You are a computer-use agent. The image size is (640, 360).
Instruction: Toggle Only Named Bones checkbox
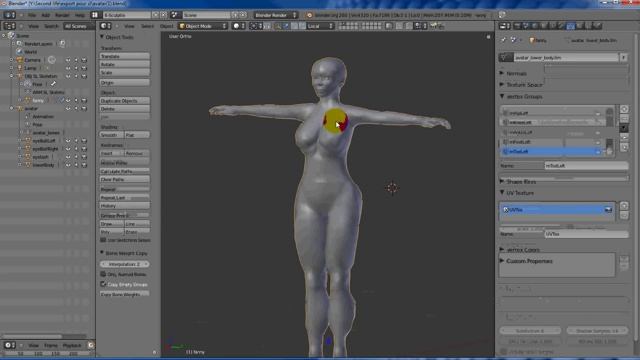tap(103, 274)
